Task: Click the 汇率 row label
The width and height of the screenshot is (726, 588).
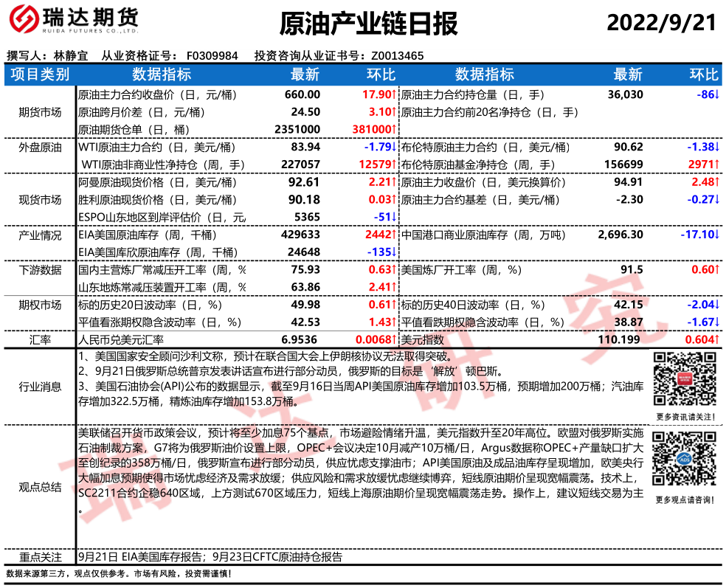Action: click(x=40, y=339)
